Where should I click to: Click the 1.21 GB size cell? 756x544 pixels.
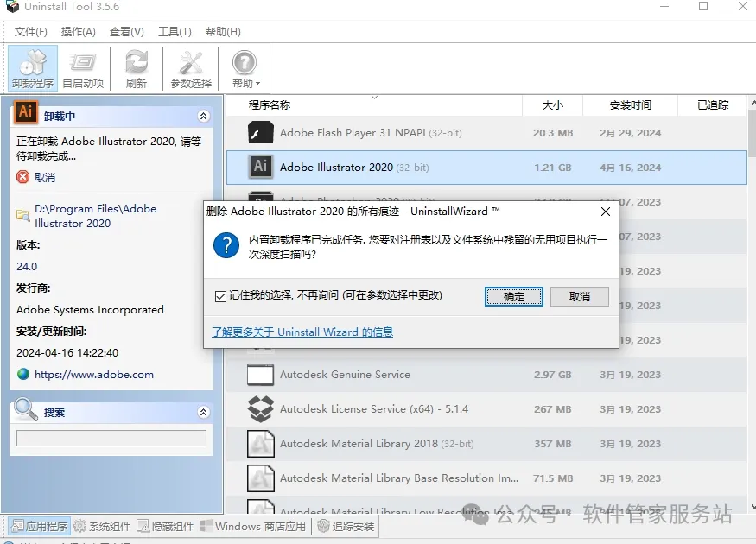tap(553, 168)
